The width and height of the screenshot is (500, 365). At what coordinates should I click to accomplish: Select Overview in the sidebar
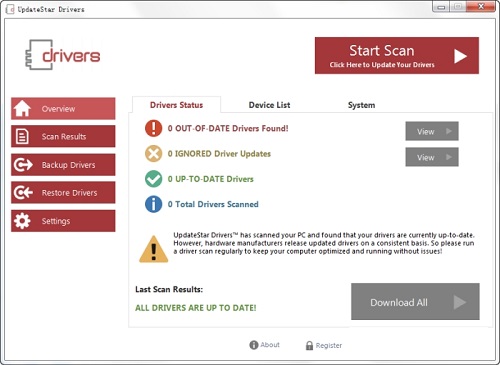click(x=63, y=109)
